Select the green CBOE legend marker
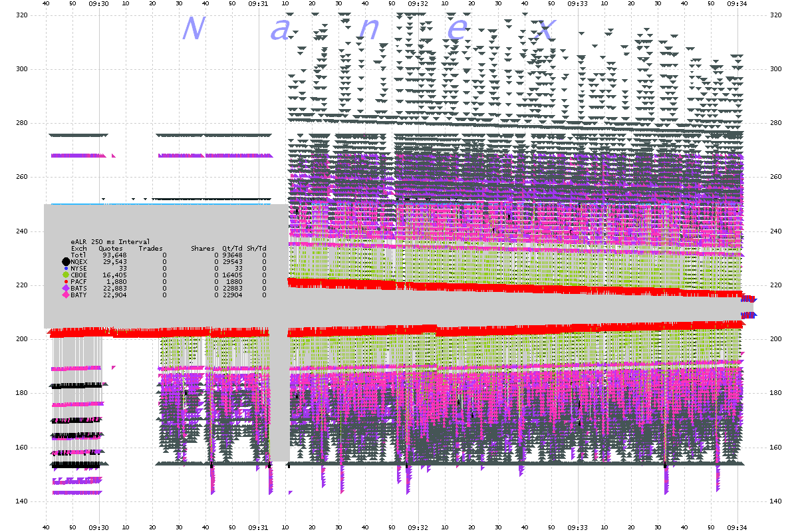The image size is (798, 532). point(65,275)
